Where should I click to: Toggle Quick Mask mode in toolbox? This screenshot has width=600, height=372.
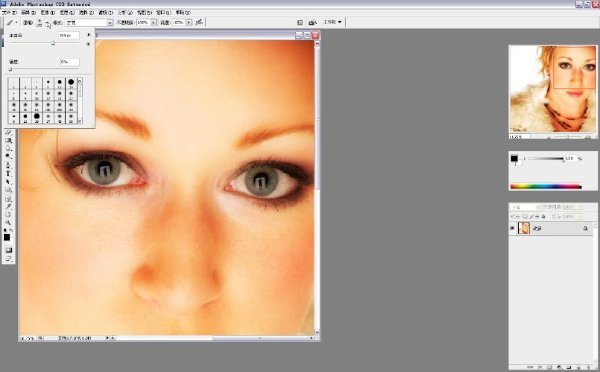(8, 250)
